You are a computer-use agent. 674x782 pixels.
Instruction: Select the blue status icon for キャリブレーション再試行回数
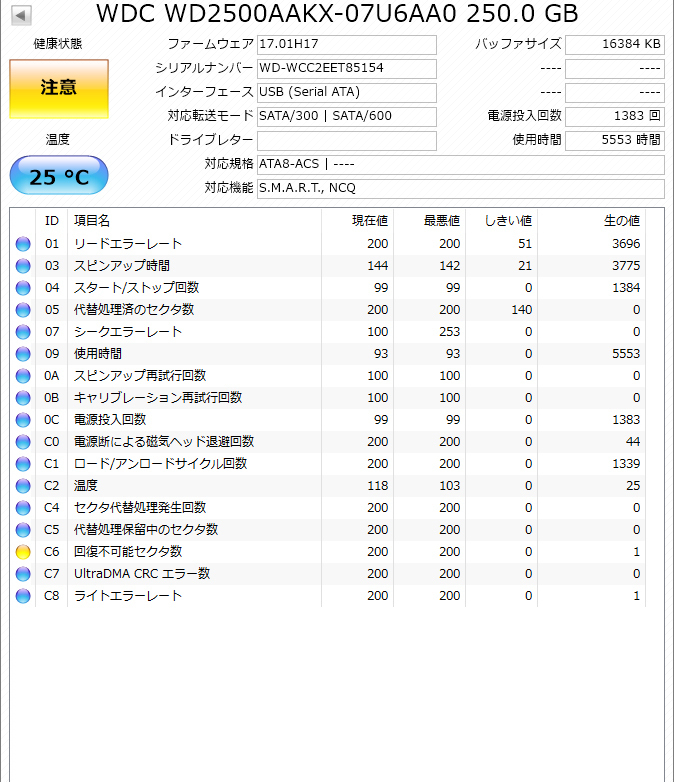(23, 397)
